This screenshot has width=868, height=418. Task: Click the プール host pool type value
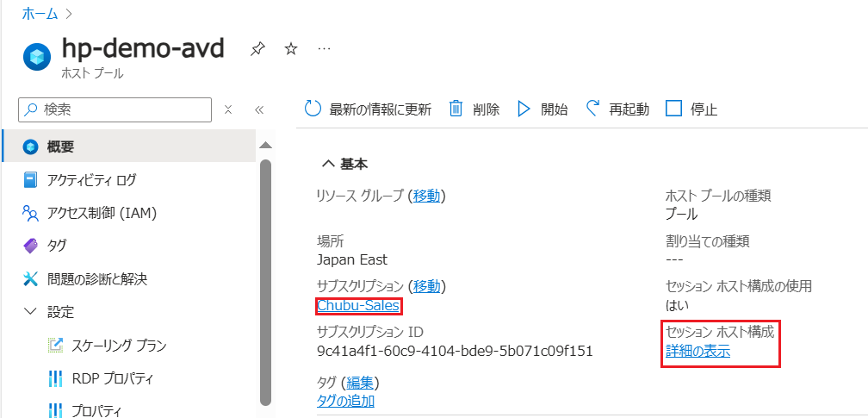coord(681,214)
